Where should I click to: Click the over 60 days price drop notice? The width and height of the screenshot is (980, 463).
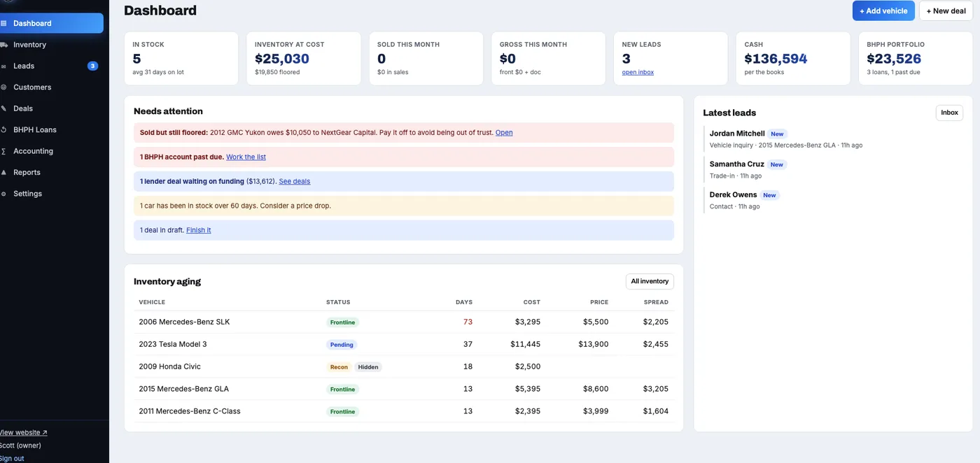click(x=404, y=206)
